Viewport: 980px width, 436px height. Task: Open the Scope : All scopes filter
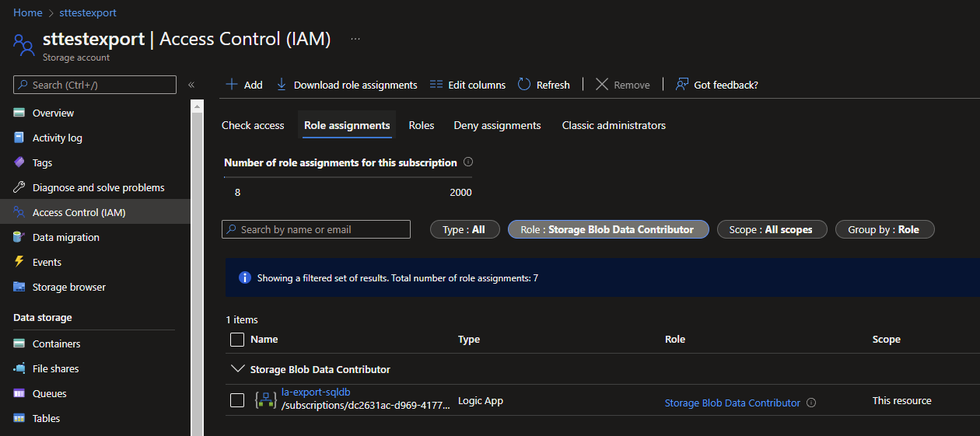pyautogui.click(x=772, y=229)
